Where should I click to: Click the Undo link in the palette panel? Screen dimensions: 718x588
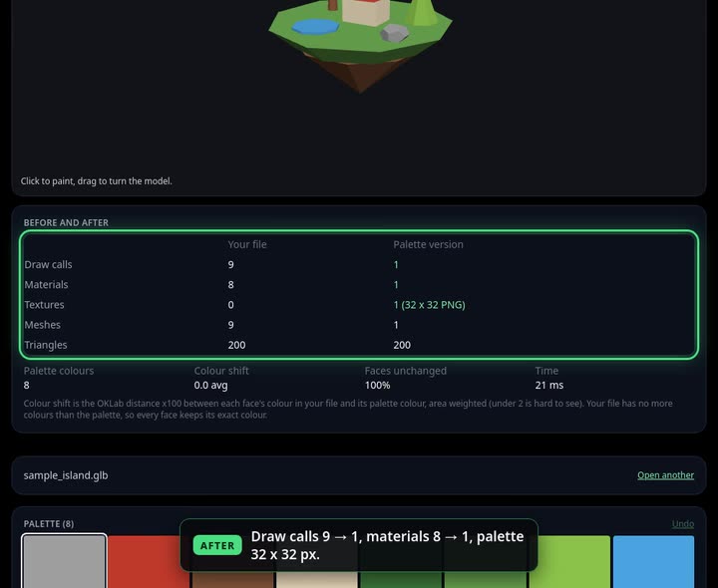[x=683, y=523]
